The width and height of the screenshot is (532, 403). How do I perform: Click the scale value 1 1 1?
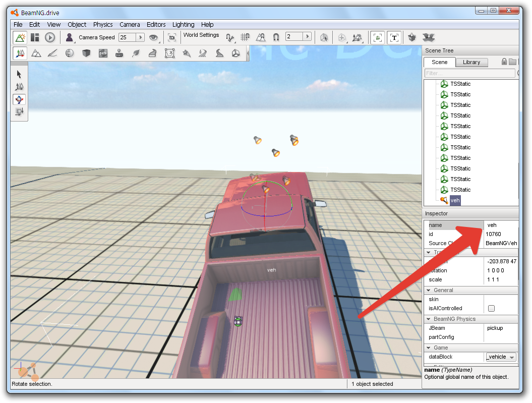[x=493, y=279]
